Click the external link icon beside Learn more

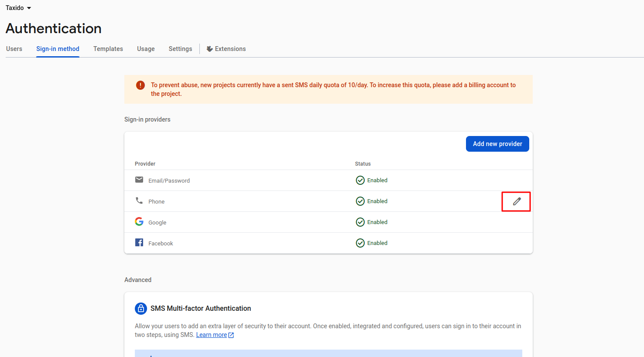click(x=230, y=334)
